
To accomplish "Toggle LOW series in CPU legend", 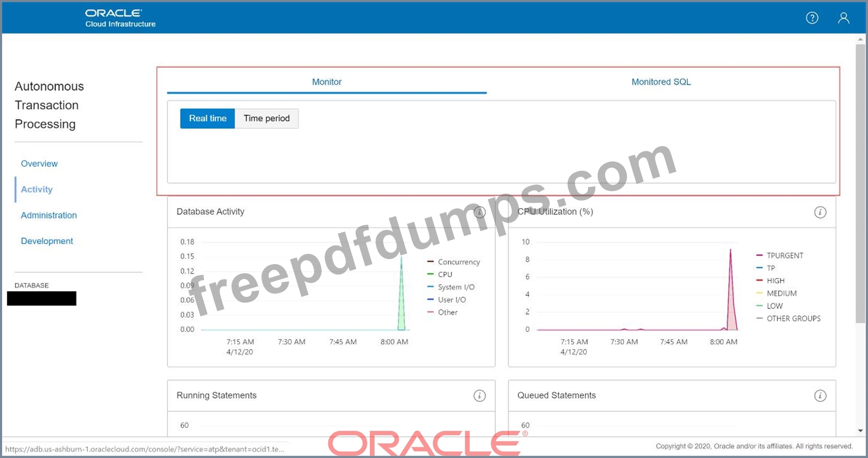I will (769, 306).
